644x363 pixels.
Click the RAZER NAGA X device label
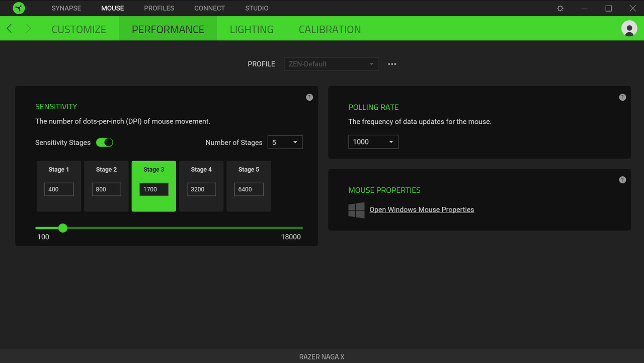coord(322,356)
